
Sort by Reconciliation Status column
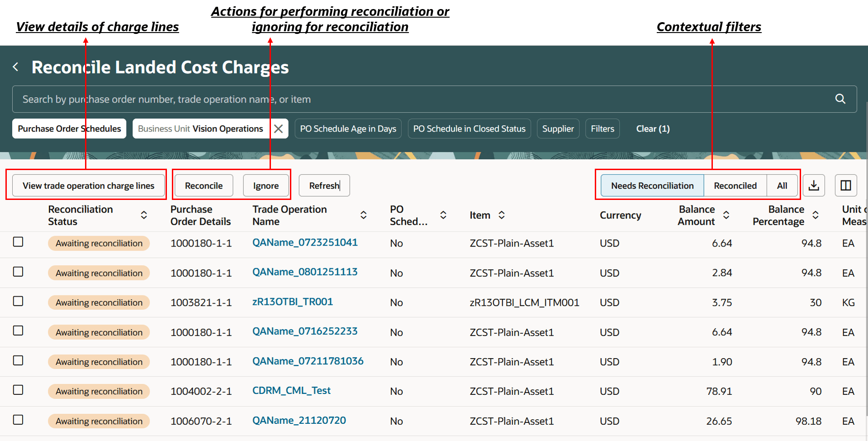tap(144, 215)
